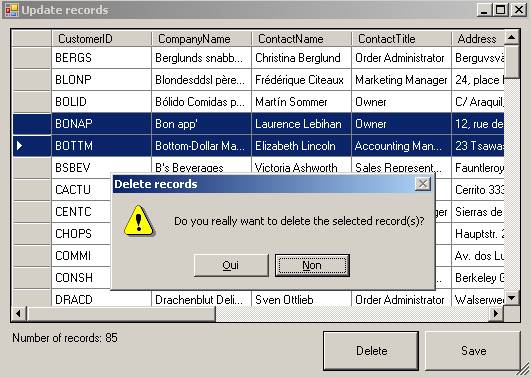This screenshot has height=378, width=531.
Task: Click the Save button
Action: pos(473,351)
